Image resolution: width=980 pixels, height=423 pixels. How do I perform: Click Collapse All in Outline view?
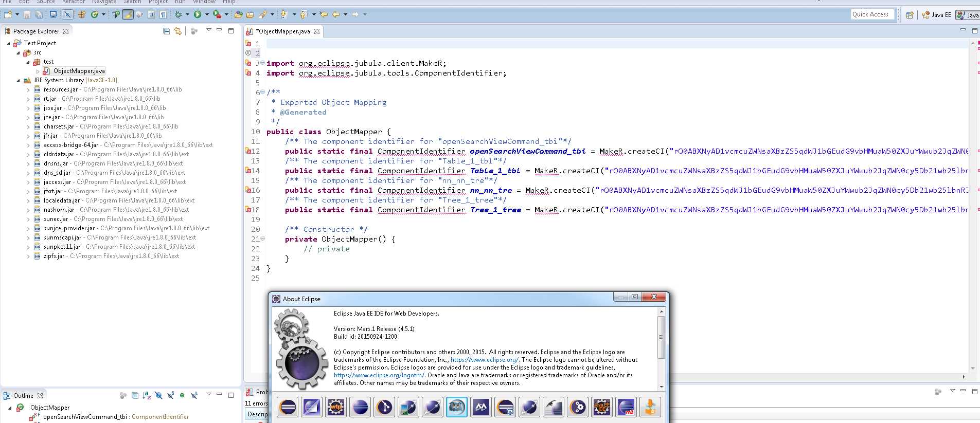tap(135, 396)
